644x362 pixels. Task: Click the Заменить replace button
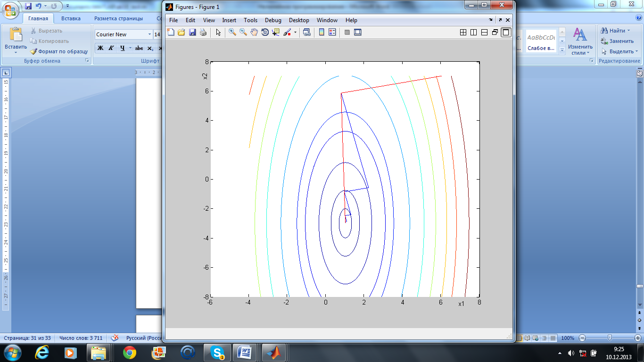(617, 41)
